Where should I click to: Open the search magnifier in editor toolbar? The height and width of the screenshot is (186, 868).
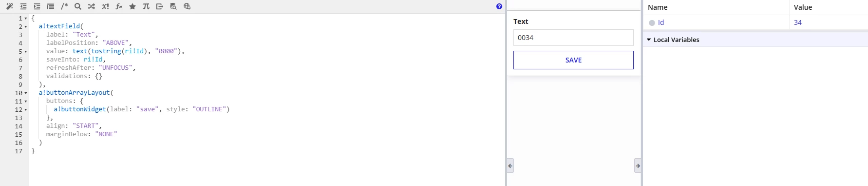pos(78,6)
